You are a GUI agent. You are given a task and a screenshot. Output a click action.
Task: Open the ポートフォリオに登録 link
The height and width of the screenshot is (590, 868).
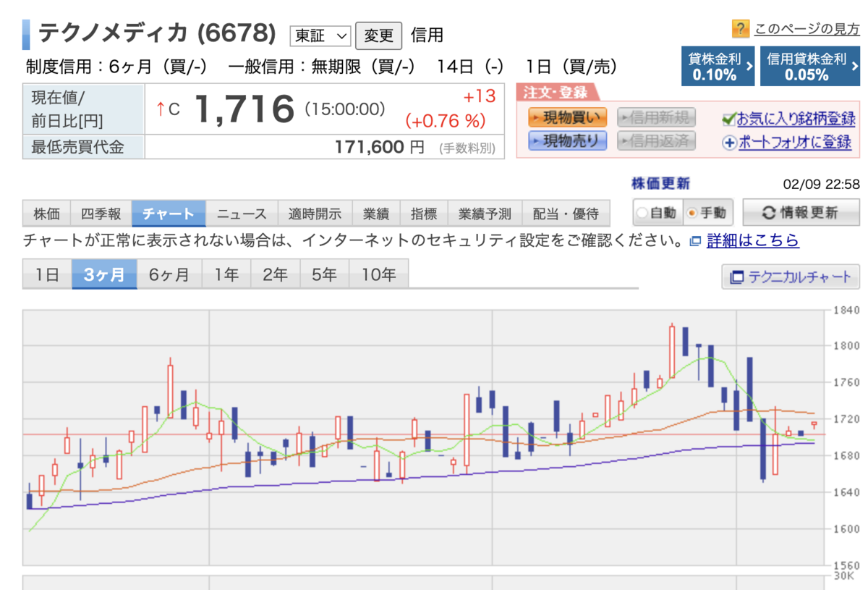tap(795, 143)
